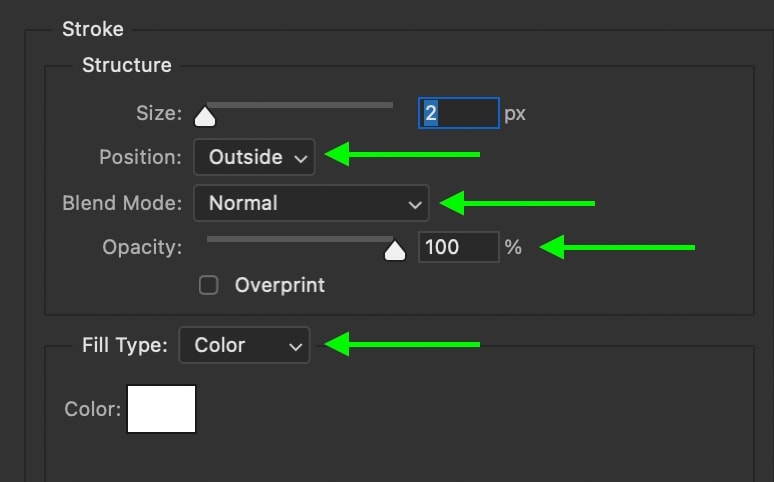Open the Position dropdown set to Outside
Viewport: 774px width, 482px height.
pos(254,157)
